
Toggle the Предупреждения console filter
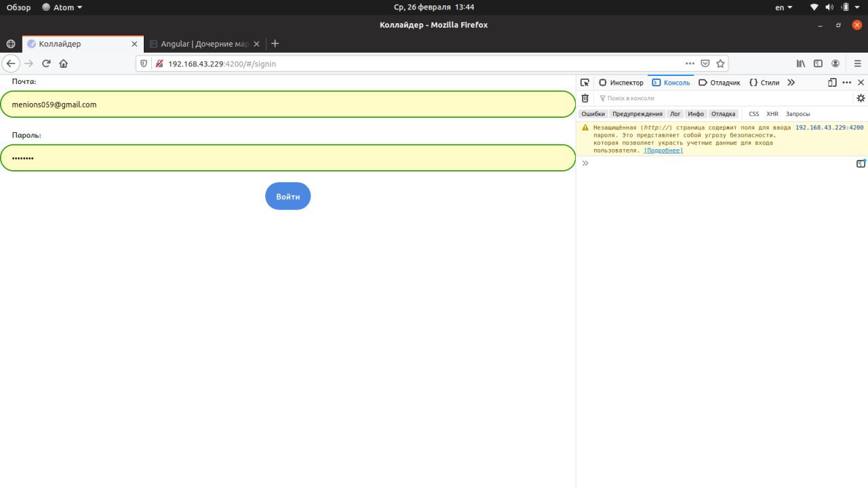[637, 114]
